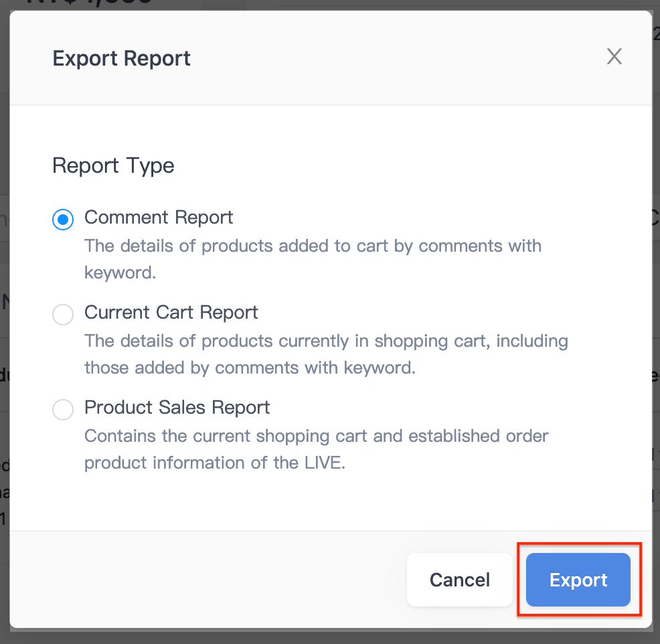Click the "Current Cart Report" option label
Image resolution: width=660 pixels, height=644 pixels.
point(171,313)
